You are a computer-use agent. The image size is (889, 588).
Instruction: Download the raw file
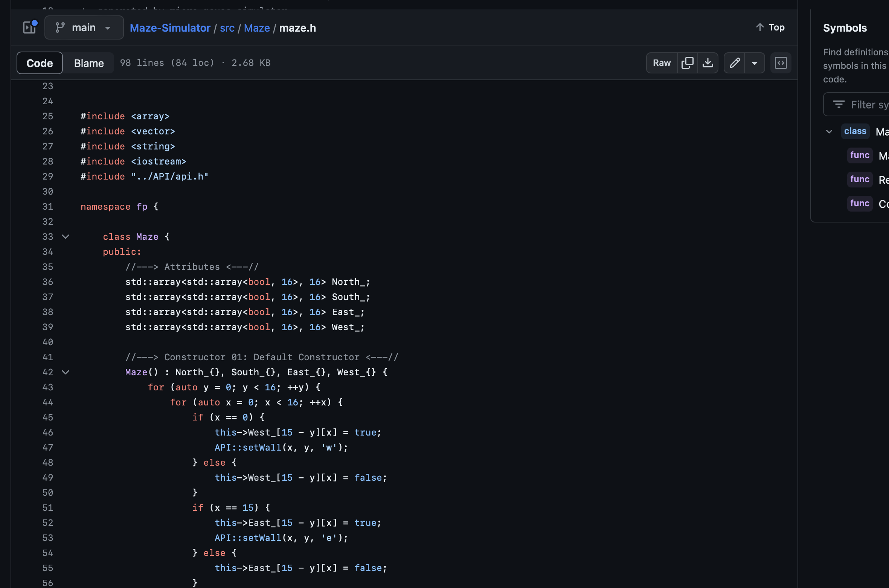708,63
